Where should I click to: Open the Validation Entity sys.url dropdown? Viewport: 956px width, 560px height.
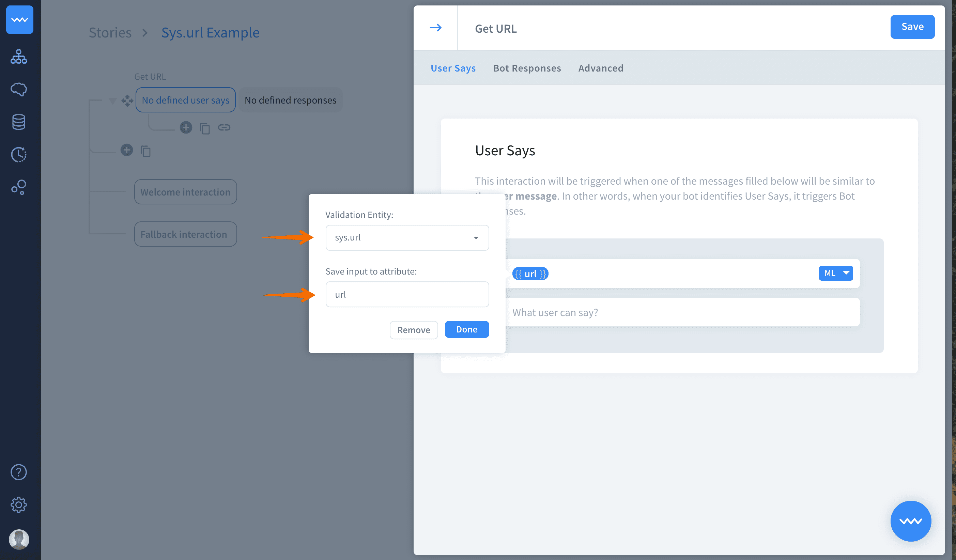[407, 237]
